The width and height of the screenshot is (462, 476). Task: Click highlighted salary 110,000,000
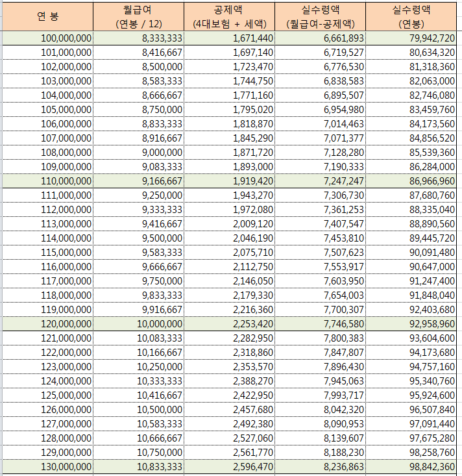click(47, 181)
